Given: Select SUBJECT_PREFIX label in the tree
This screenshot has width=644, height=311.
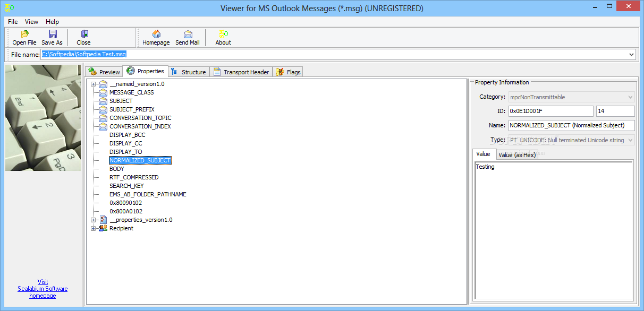Looking at the screenshot, I should point(132,109).
